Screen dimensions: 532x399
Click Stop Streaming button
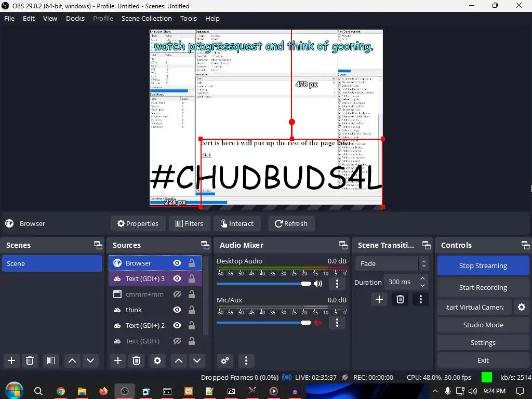pyautogui.click(x=483, y=265)
